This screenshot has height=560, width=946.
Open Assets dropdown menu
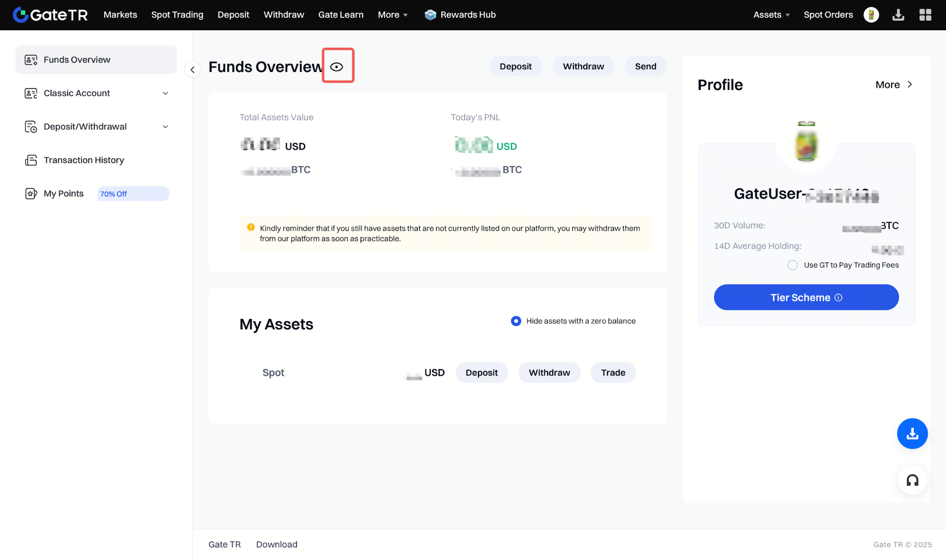[771, 15]
